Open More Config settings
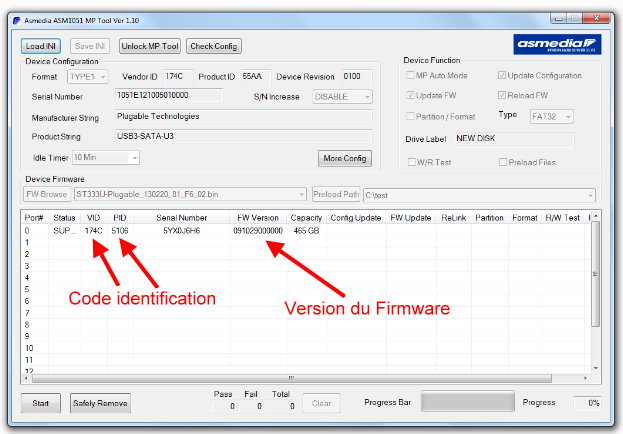 tap(344, 158)
